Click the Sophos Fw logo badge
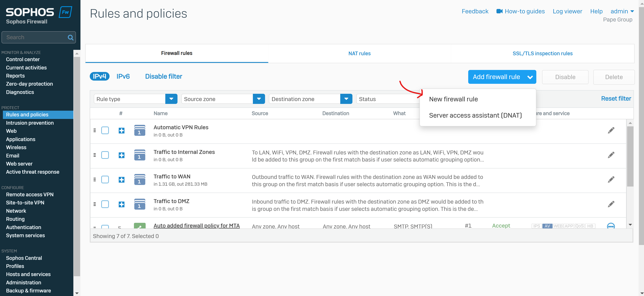Viewport: 644px width, 296px height. tap(66, 12)
